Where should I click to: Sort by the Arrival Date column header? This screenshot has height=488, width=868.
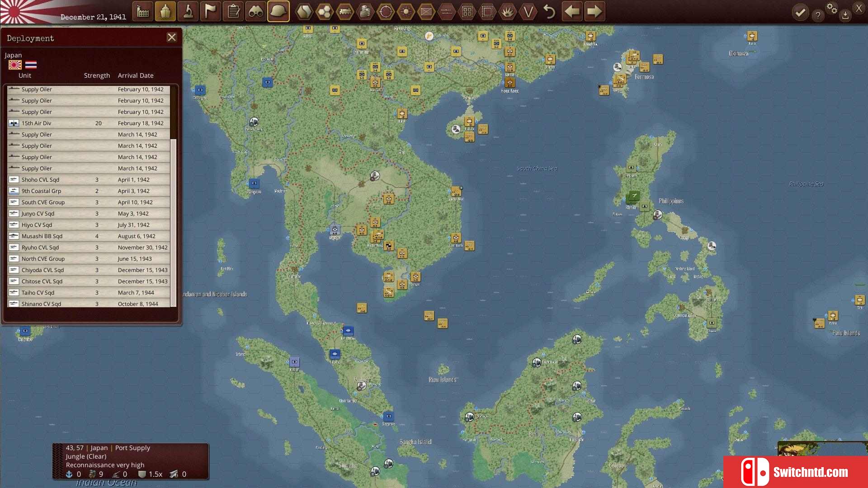[x=136, y=75]
